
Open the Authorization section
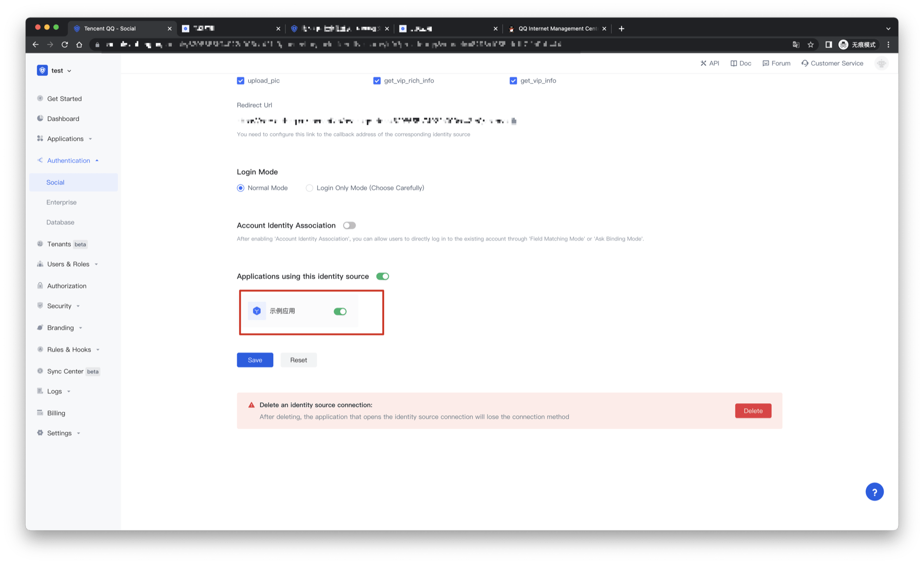(66, 285)
